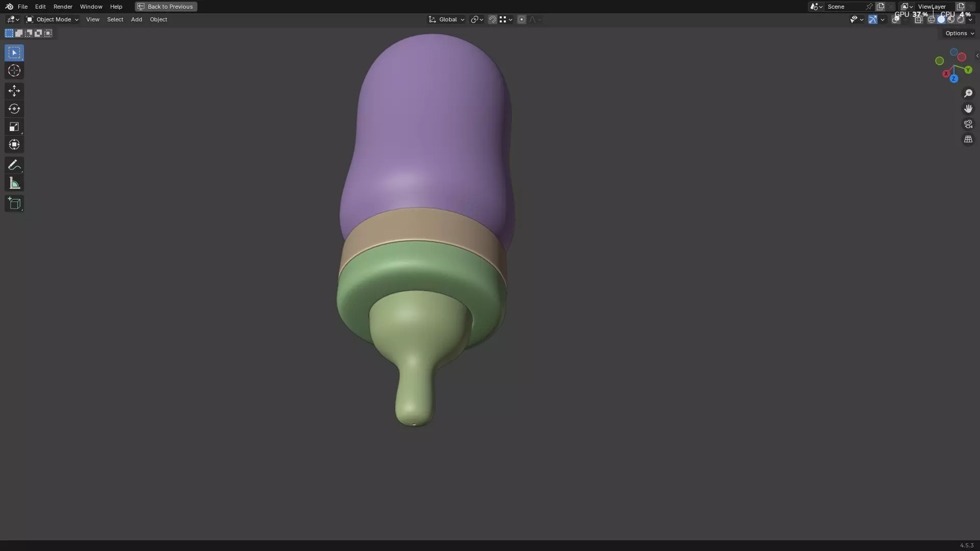Open shading options dropdown arrow

click(970, 19)
